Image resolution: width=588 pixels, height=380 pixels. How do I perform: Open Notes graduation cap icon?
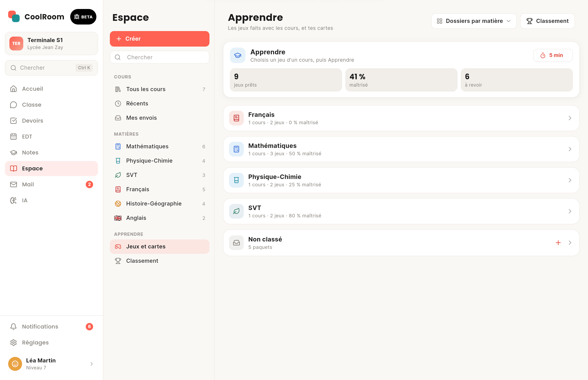coord(13,152)
